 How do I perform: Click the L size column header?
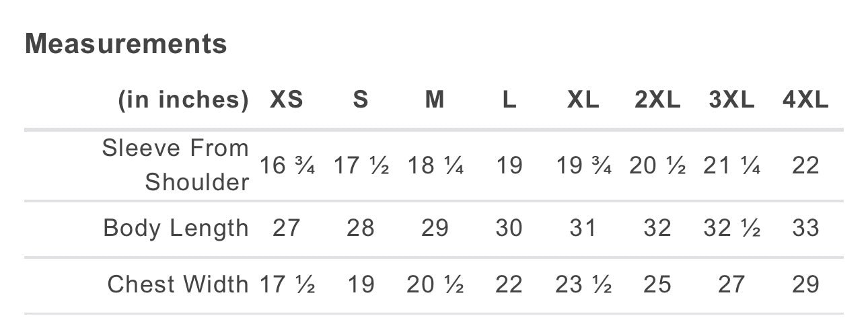click(509, 100)
